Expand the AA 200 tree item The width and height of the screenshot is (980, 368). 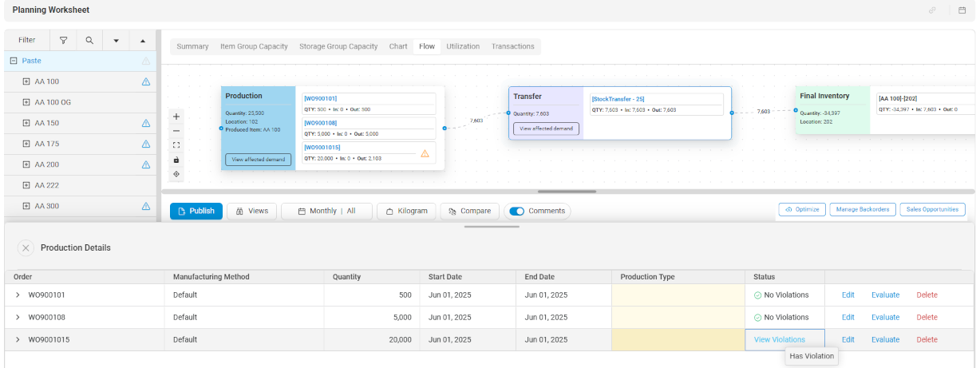point(26,164)
